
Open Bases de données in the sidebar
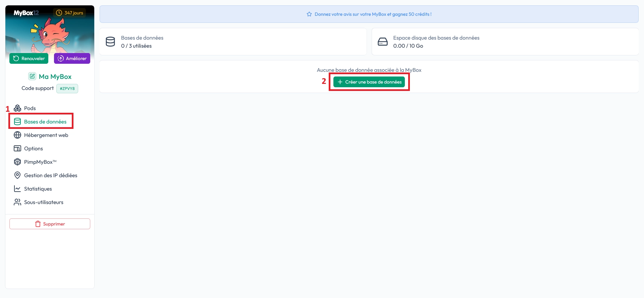click(45, 121)
